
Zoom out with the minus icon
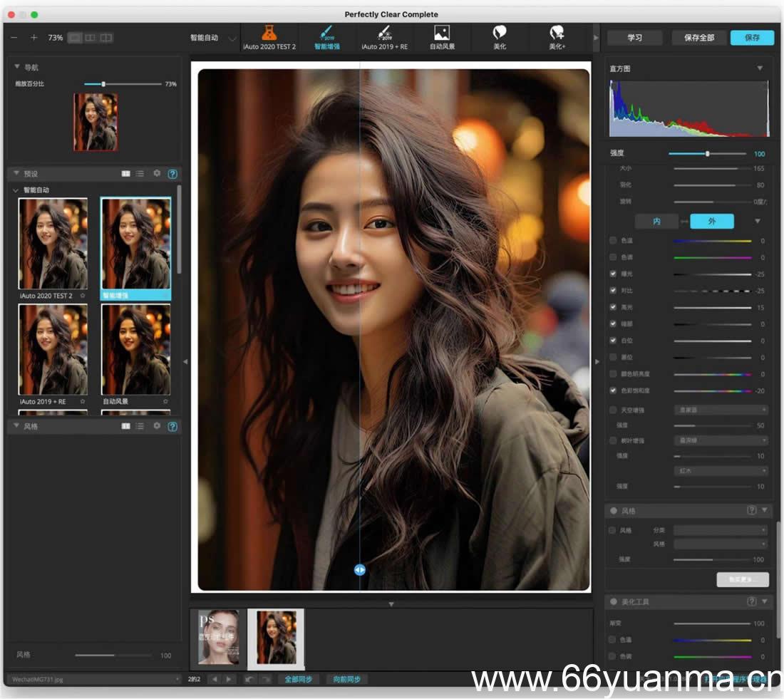click(x=14, y=38)
